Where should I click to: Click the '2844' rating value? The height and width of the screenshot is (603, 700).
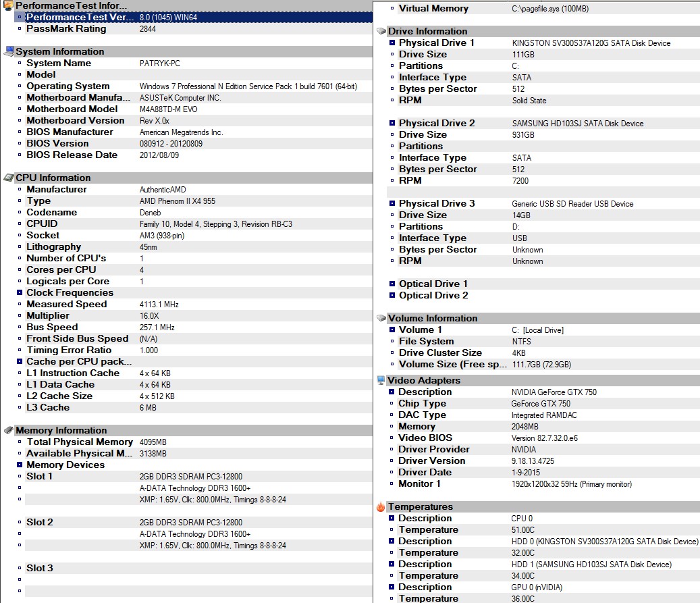tap(148, 29)
